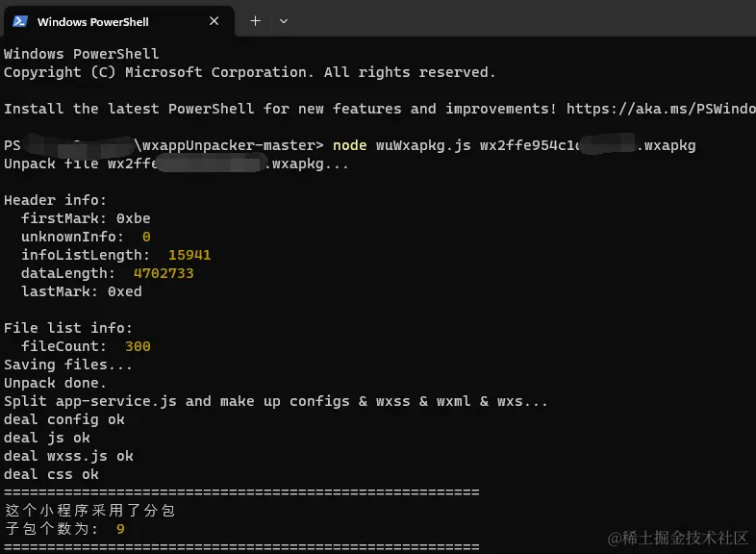Expand the new tab profile dropdown chevron
This screenshot has height=554, width=756.
(284, 21)
